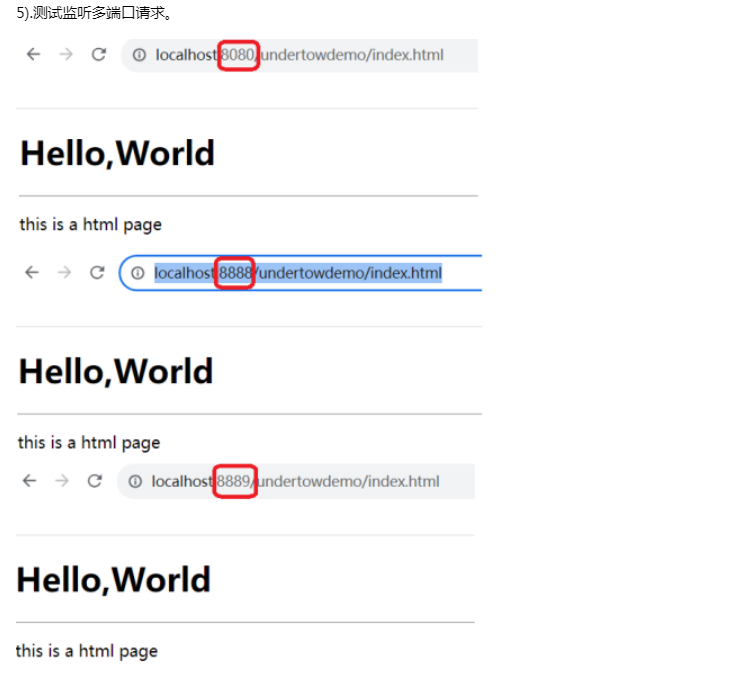Image resolution: width=753 pixels, height=694 pixels.
Task: Click the forward arrow beside the 8888 address
Action: pyautogui.click(x=65, y=273)
